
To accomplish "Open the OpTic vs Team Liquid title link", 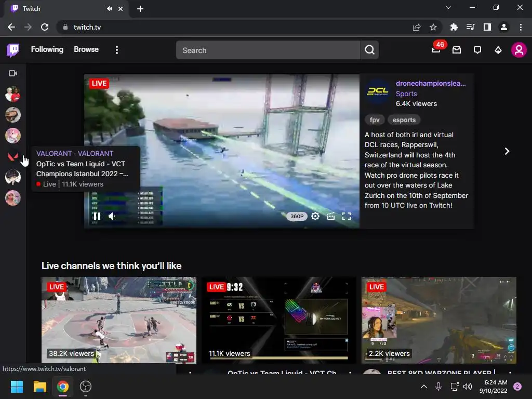I will pyautogui.click(x=282, y=372).
